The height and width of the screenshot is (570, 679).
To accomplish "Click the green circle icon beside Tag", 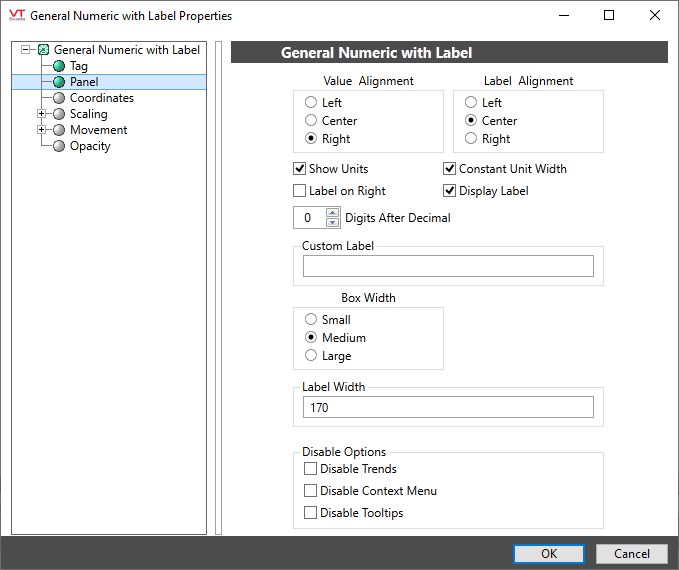I will pyautogui.click(x=59, y=66).
